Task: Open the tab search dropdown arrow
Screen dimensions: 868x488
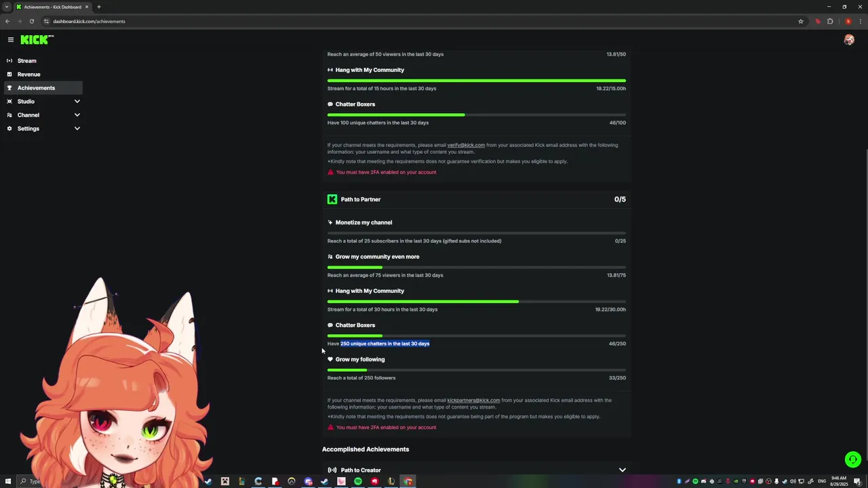Action: tap(6, 7)
